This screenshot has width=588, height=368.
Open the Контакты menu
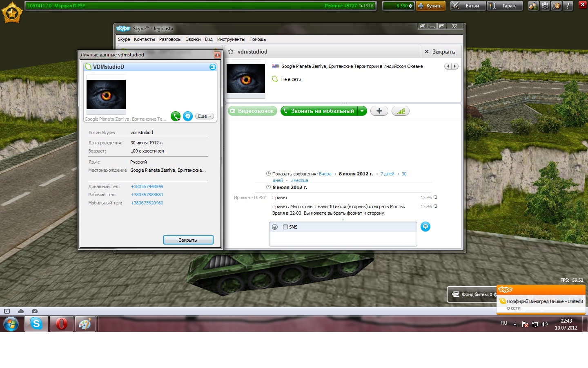[x=144, y=39]
